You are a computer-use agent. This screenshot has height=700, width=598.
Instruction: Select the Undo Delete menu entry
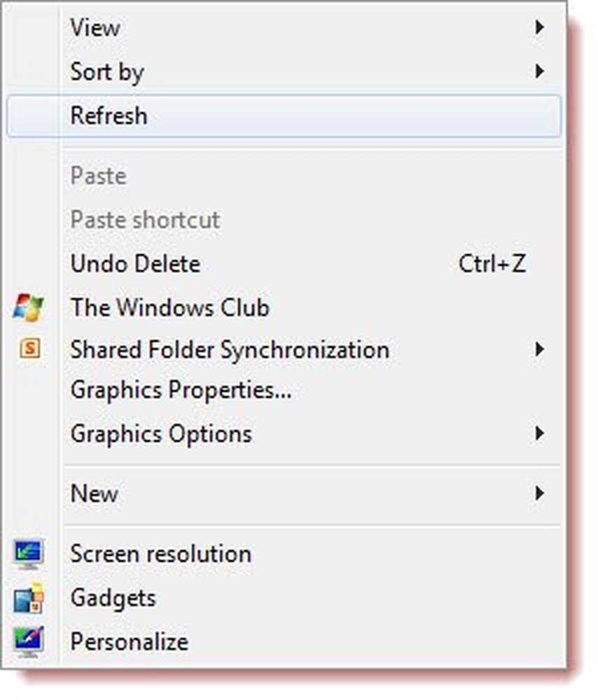(x=135, y=264)
